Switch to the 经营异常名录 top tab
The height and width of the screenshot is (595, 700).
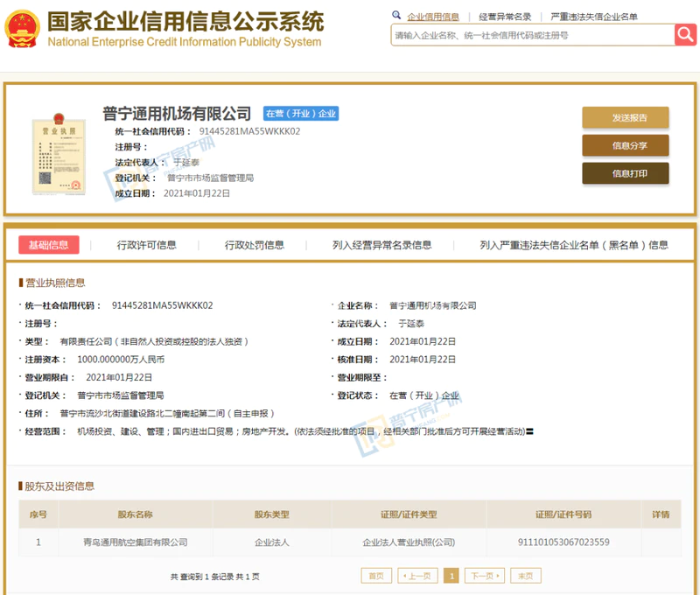tap(505, 17)
